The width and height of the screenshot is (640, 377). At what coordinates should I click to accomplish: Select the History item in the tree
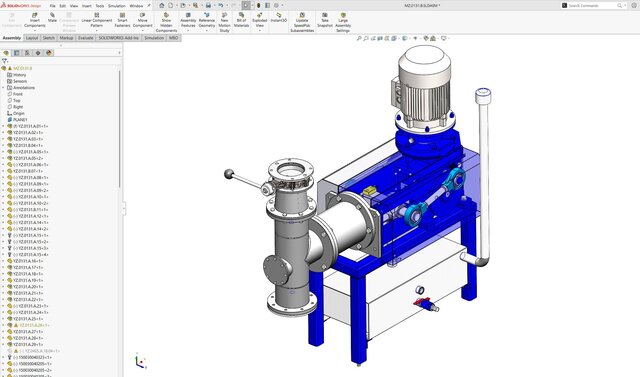point(17,75)
